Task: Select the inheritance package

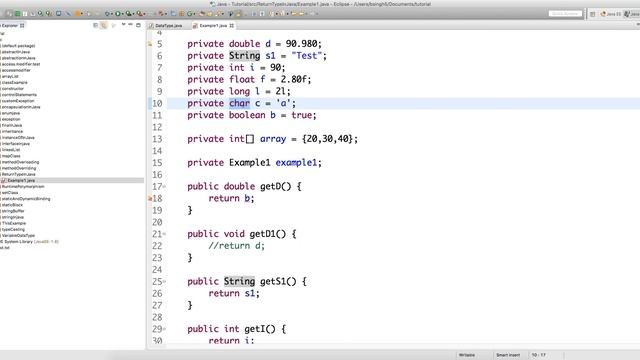Action: [x=12, y=131]
